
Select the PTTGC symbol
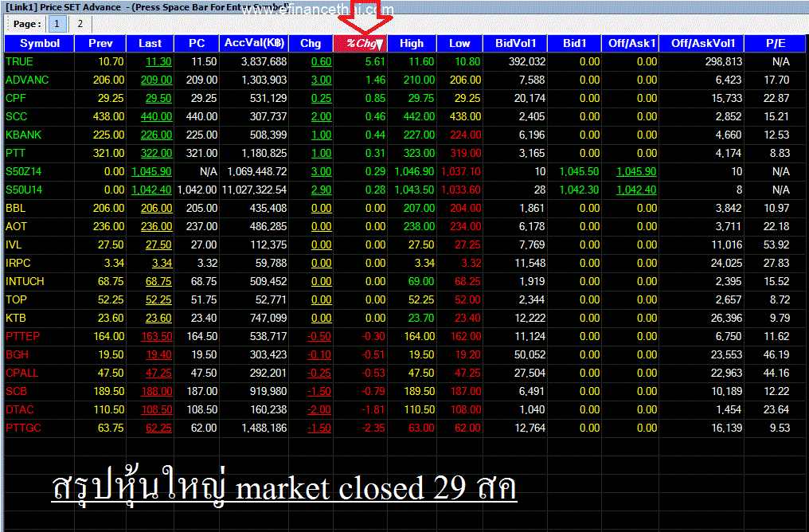coord(23,428)
